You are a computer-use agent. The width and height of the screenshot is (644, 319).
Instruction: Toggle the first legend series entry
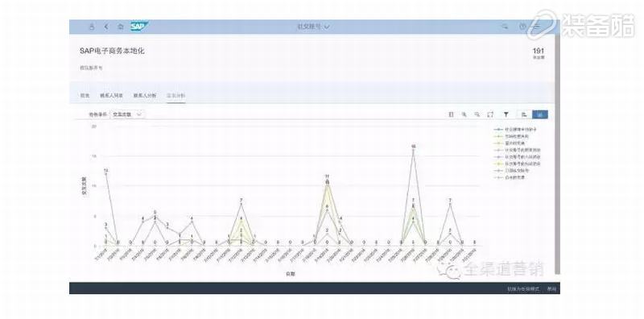515,130
